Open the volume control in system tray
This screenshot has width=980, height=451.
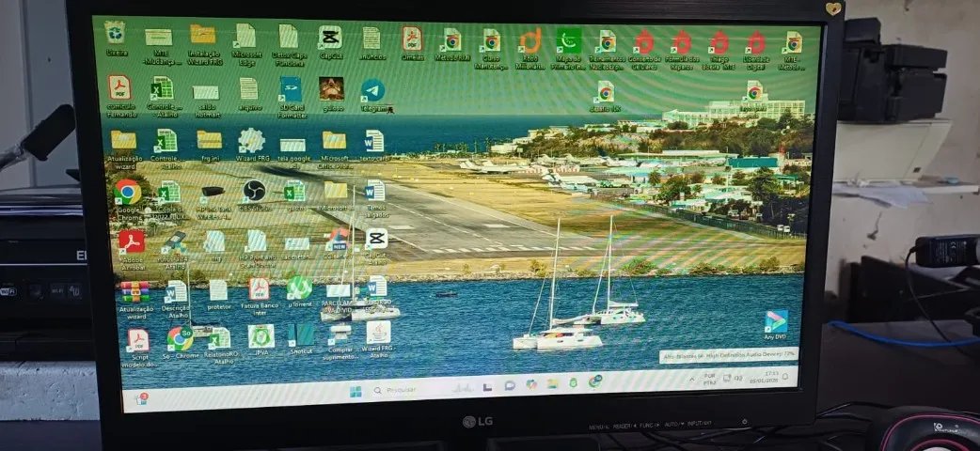736,378
